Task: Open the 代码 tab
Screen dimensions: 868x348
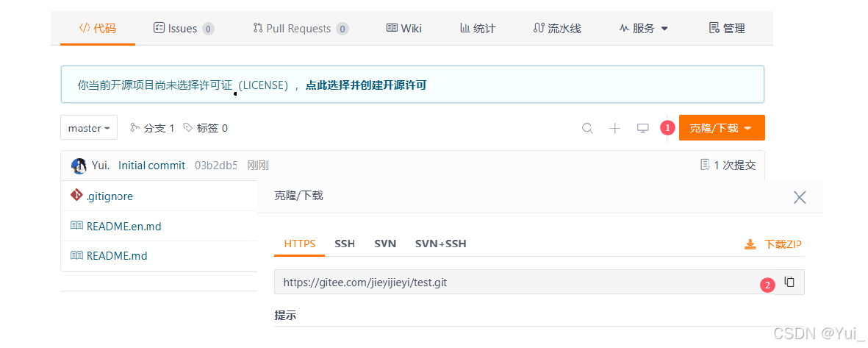Action: click(98, 28)
